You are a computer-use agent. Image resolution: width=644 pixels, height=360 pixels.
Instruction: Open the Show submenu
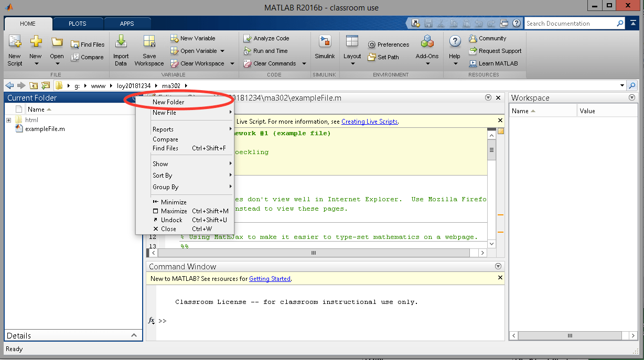[x=185, y=164]
